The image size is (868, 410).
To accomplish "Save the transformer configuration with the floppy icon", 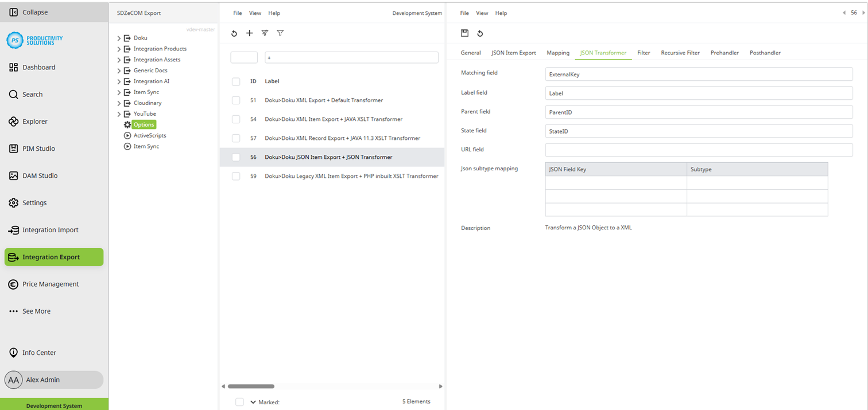I will pos(464,33).
